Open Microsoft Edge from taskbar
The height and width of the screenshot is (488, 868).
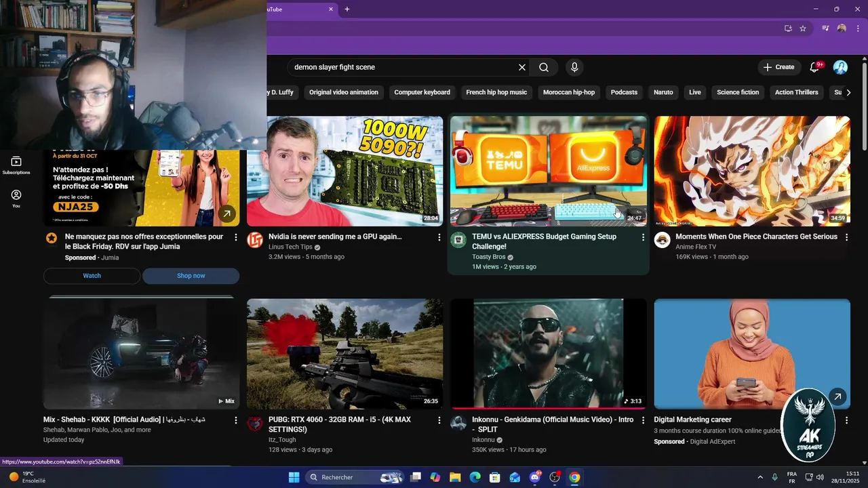(475, 477)
